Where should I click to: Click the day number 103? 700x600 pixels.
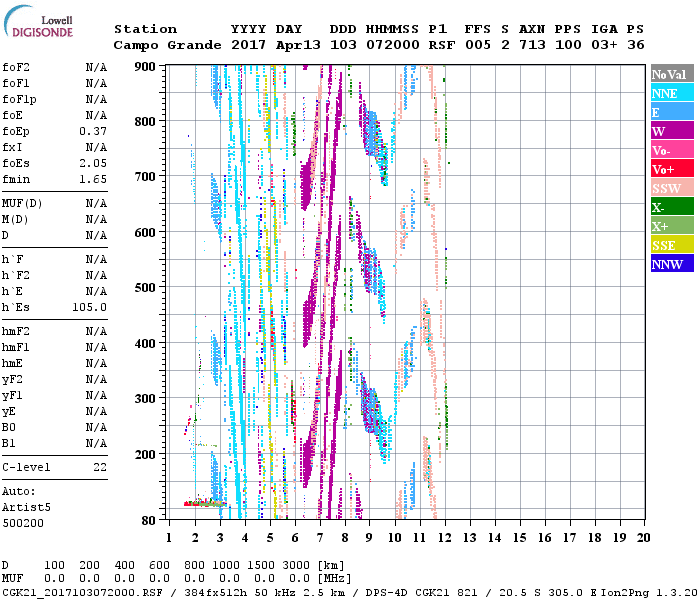343,45
